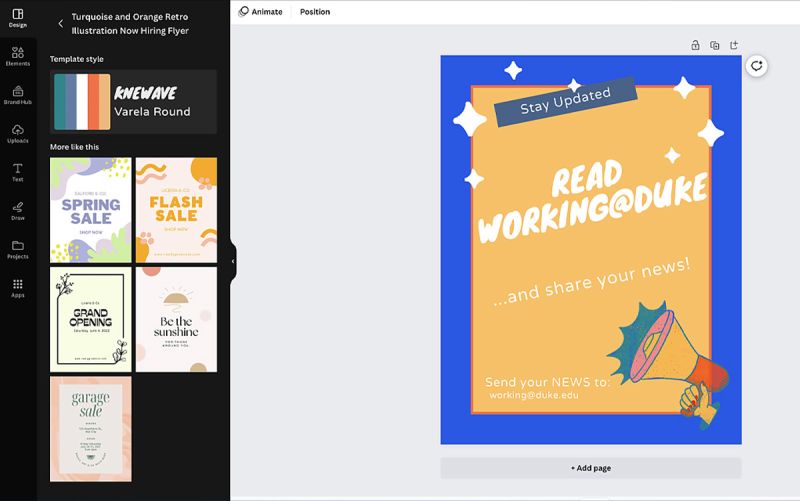
Task: Open the Elements panel
Action: (18, 57)
